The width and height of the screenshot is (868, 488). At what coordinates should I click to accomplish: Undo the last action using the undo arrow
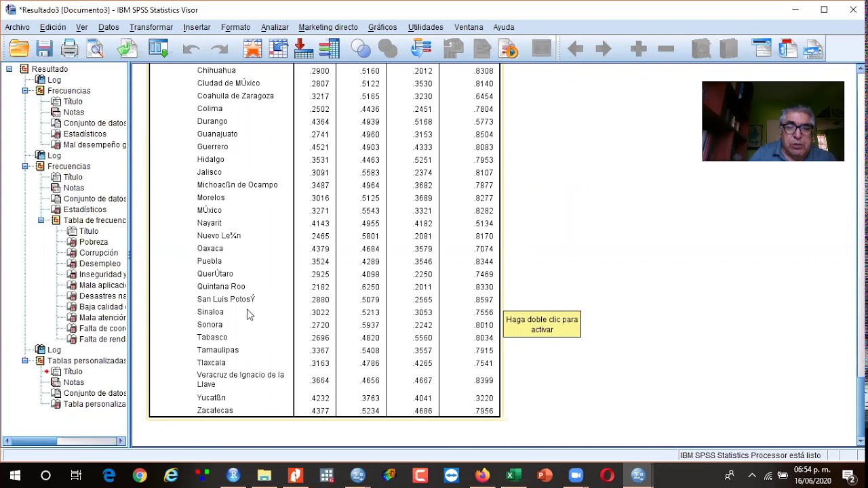(x=191, y=49)
